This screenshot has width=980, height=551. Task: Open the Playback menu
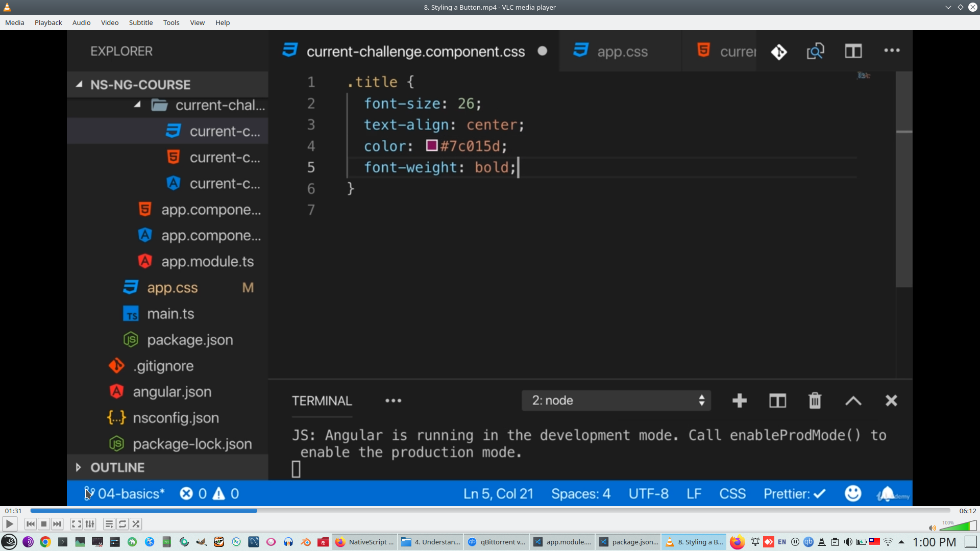click(x=48, y=22)
